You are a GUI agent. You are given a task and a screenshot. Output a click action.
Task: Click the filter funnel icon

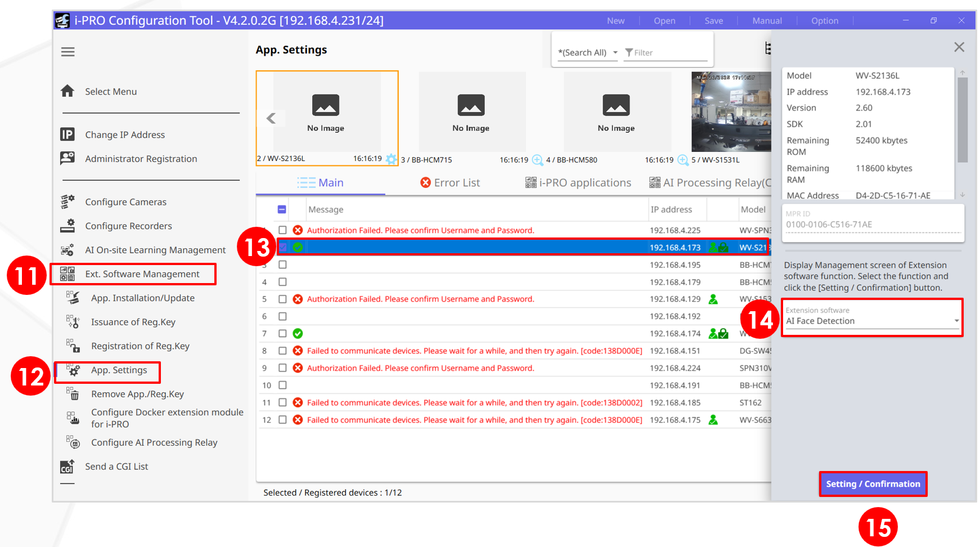click(629, 52)
